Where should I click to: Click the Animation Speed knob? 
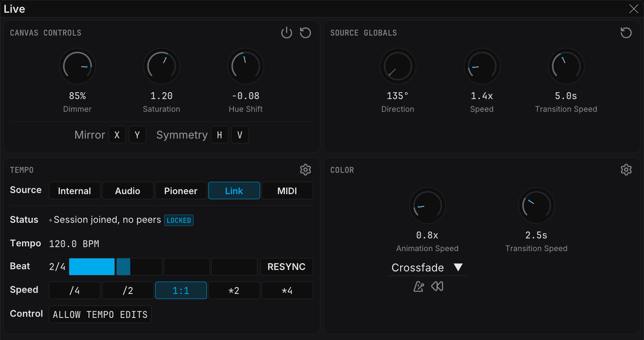coord(428,206)
